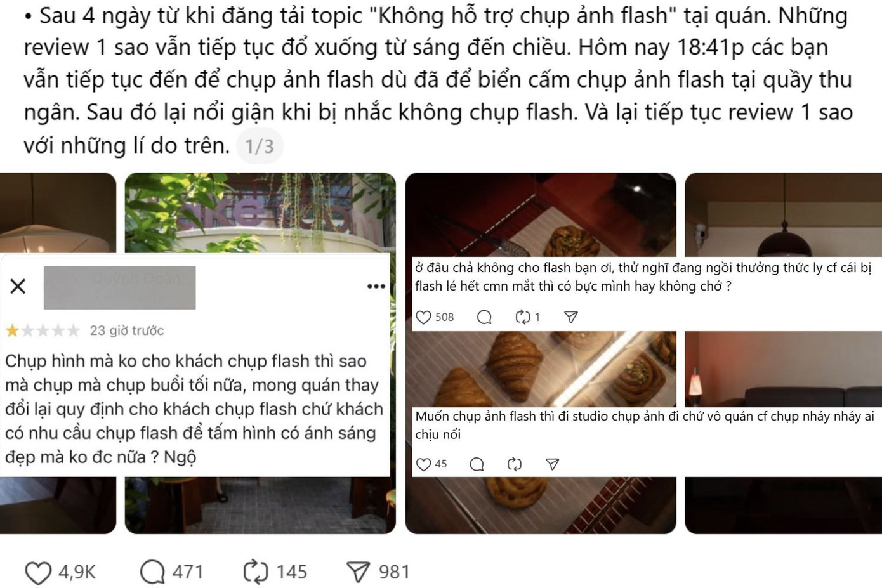Repost the comment showing 1 repost
The width and height of the screenshot is (882, 588).
(x=522, y=317)
